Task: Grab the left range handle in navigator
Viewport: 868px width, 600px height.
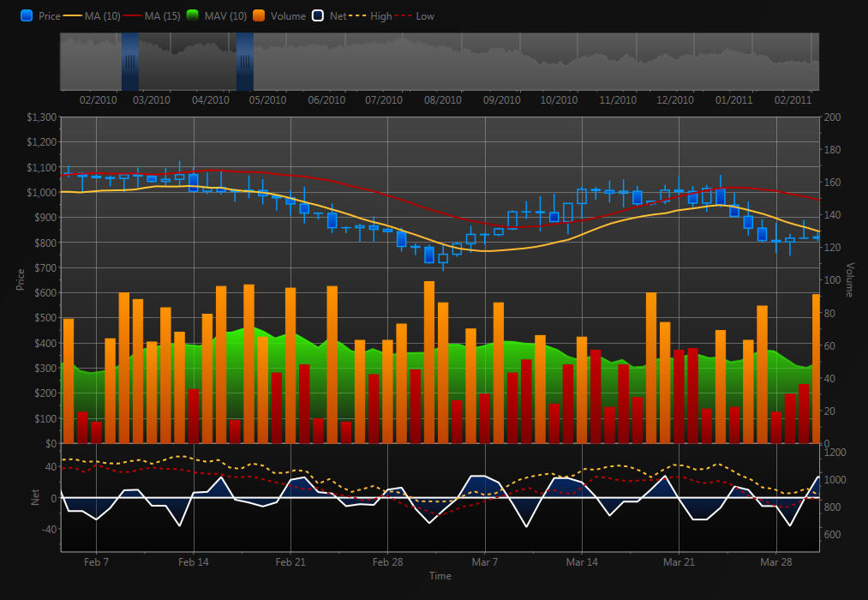Action: tap(130, 62)
